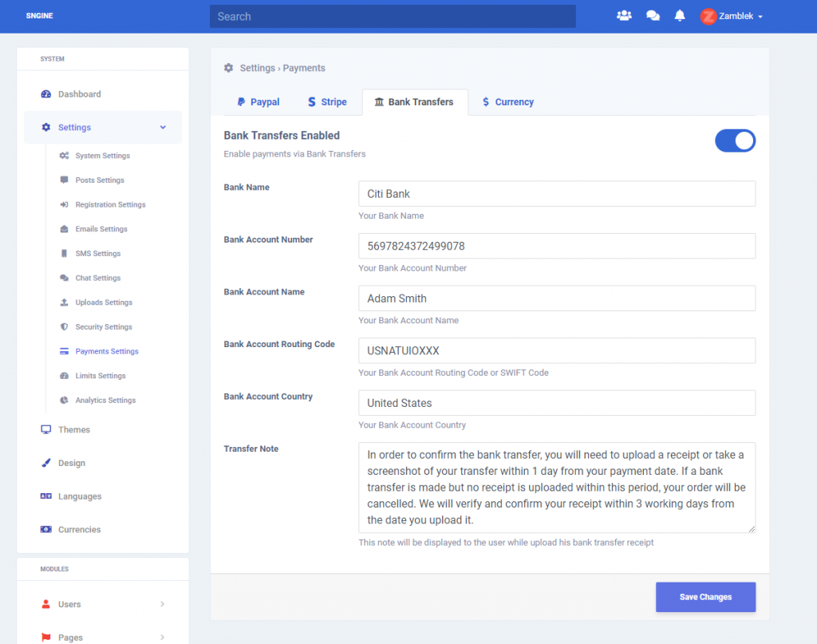The image size is (817, 644).
Task: Click the Payments breadcrumb text
Action: point(304,68)
